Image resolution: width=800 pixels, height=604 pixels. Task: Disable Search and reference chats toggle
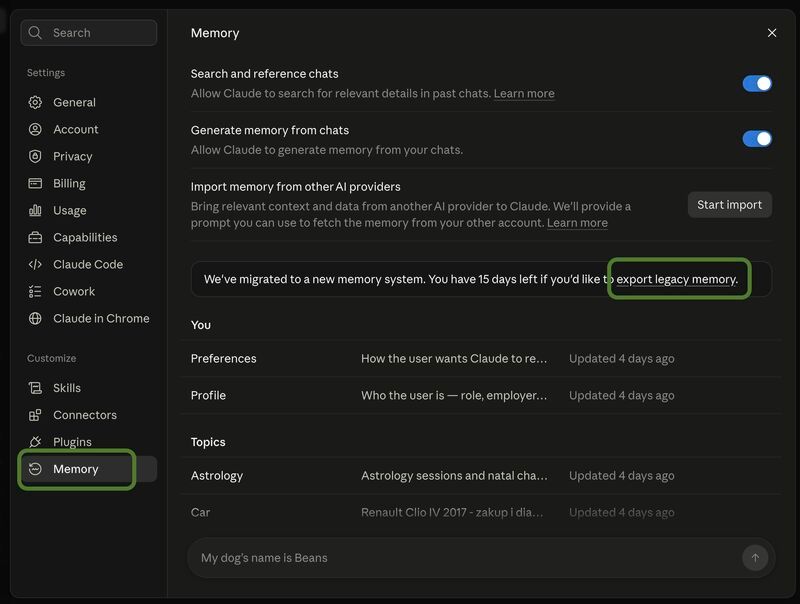coord(757,83)
